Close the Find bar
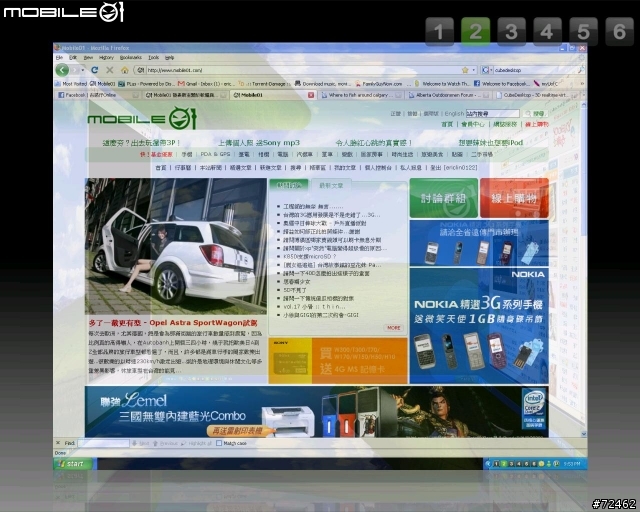The image size is (640, 512). (x=58, y=443)
